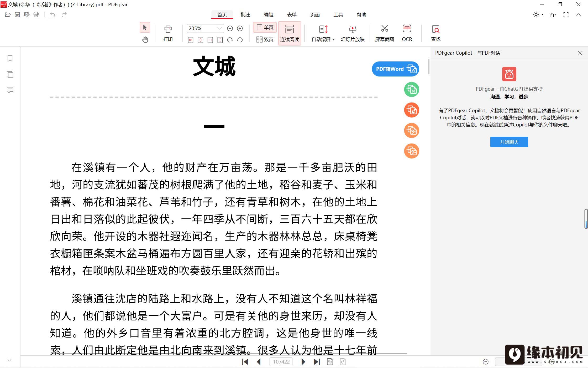Switch to the 编辑 tab
This screenshot has width=588, height=368.
pyautogui.click(x=269, y=15)
